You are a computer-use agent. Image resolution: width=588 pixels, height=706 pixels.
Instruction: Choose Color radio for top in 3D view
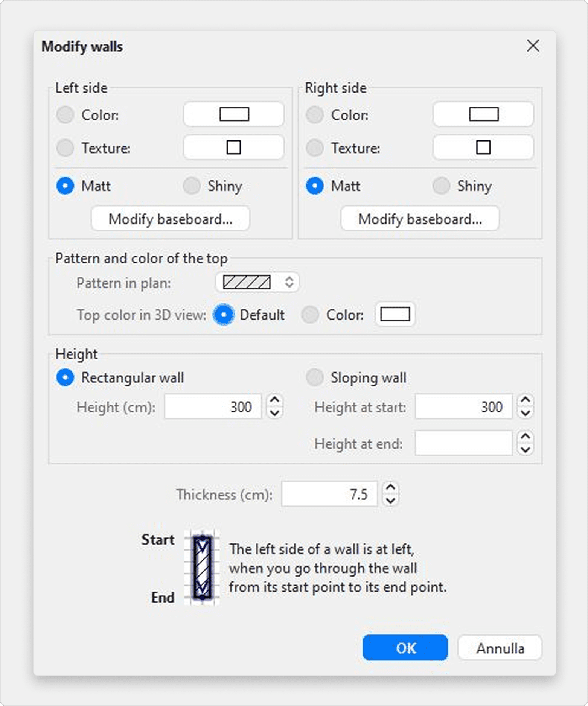pyautogui.click(x=310, y=315)
